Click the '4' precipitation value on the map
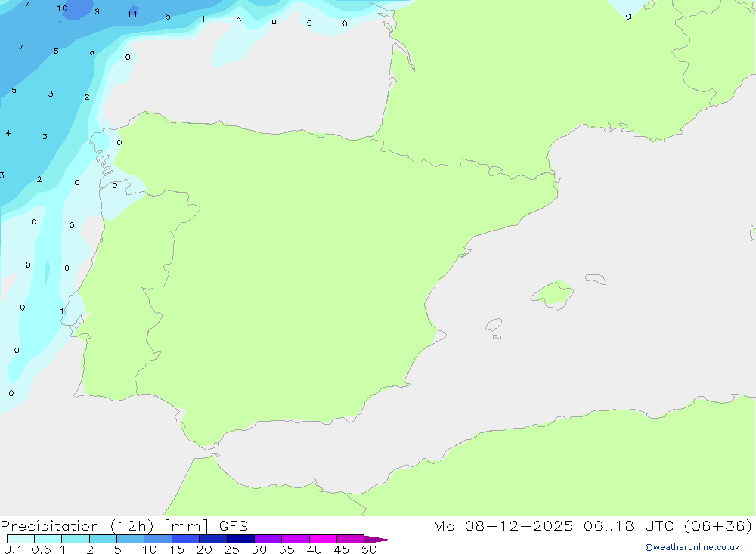 pyautogui.click(x=8, y=133)
